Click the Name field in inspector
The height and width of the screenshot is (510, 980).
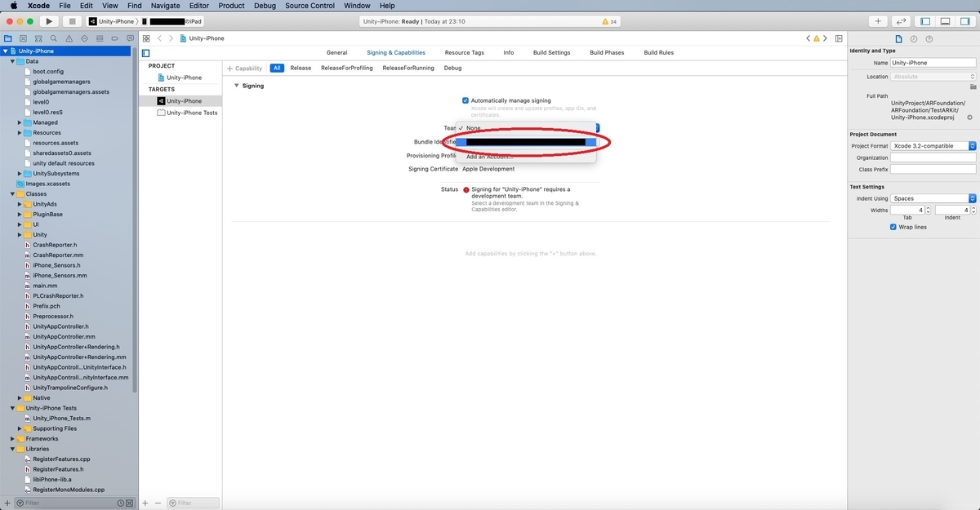click(x=933, y=62)
